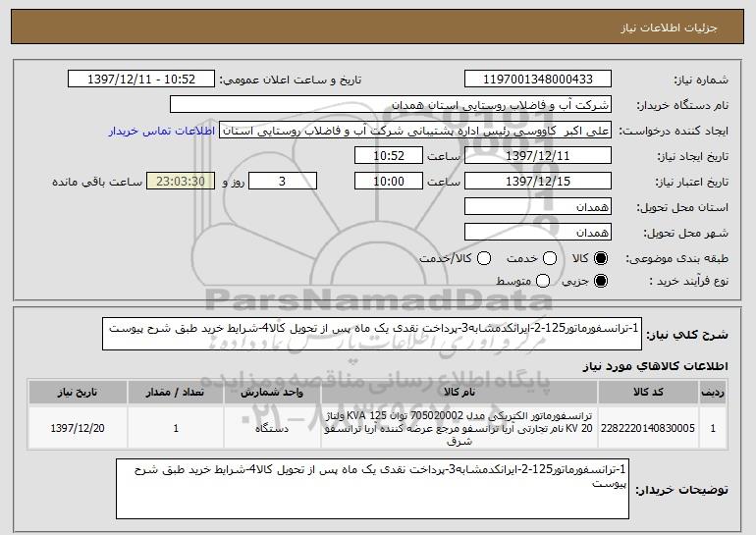Click product code cell 2282220140830005
Screen dimensions: 756x535
[x=648, y=428]
